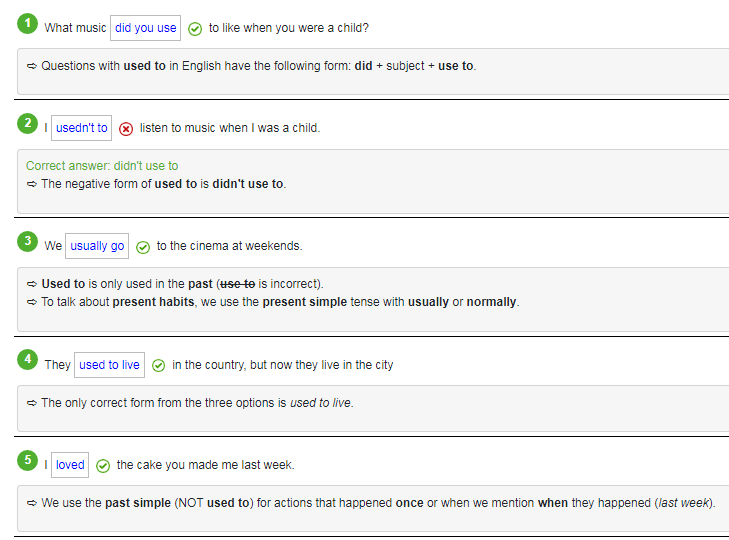Open the 'usually go' answer dropdown

[x=97, y=246]
